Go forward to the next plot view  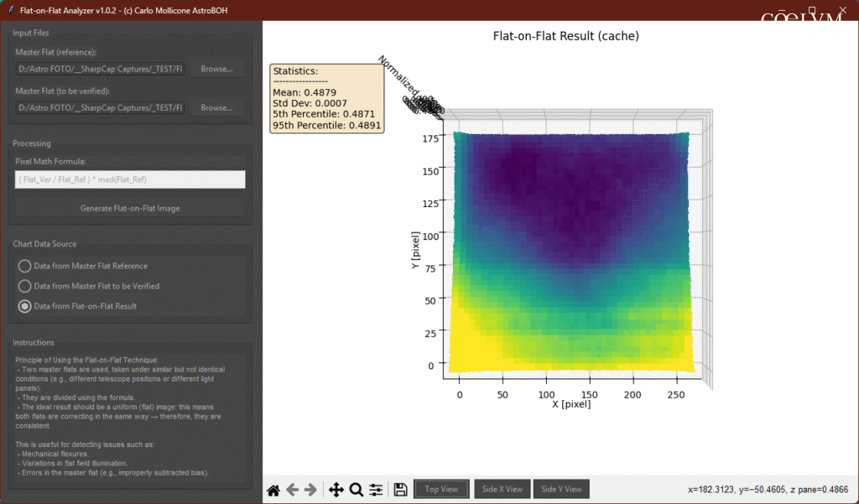(x=310, y=490)
